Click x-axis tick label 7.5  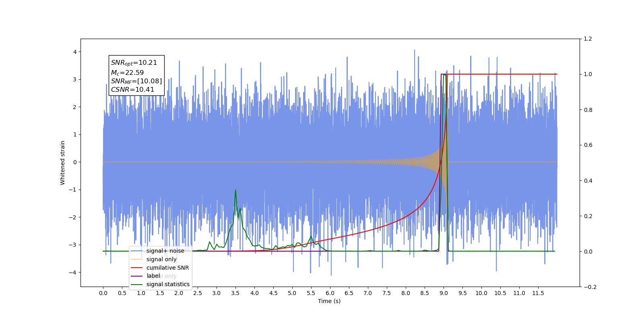(x=387, y=293)
